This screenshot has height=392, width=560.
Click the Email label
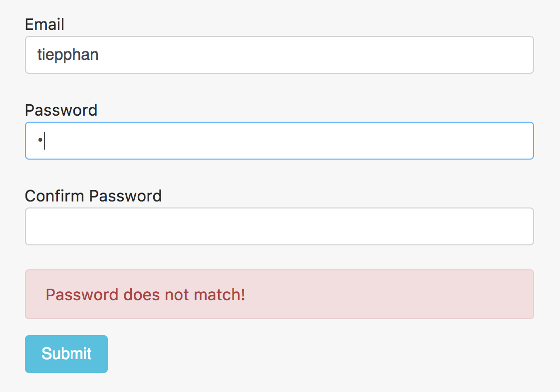[x=44, y=24]
